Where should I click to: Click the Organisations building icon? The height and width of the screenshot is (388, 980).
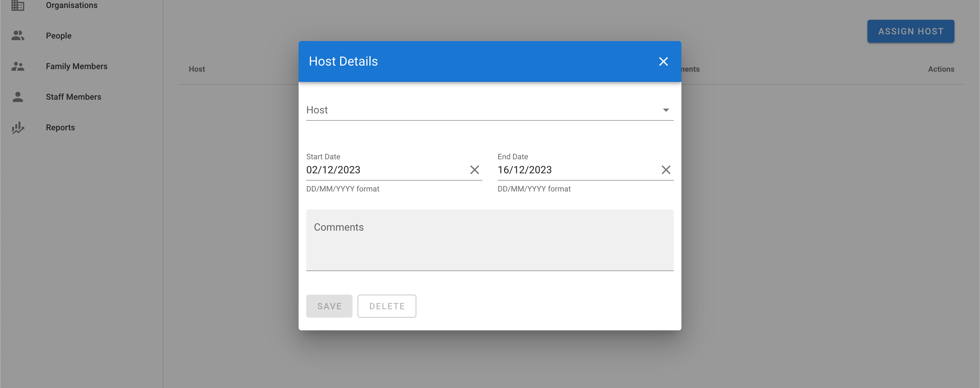pos(18,5)
